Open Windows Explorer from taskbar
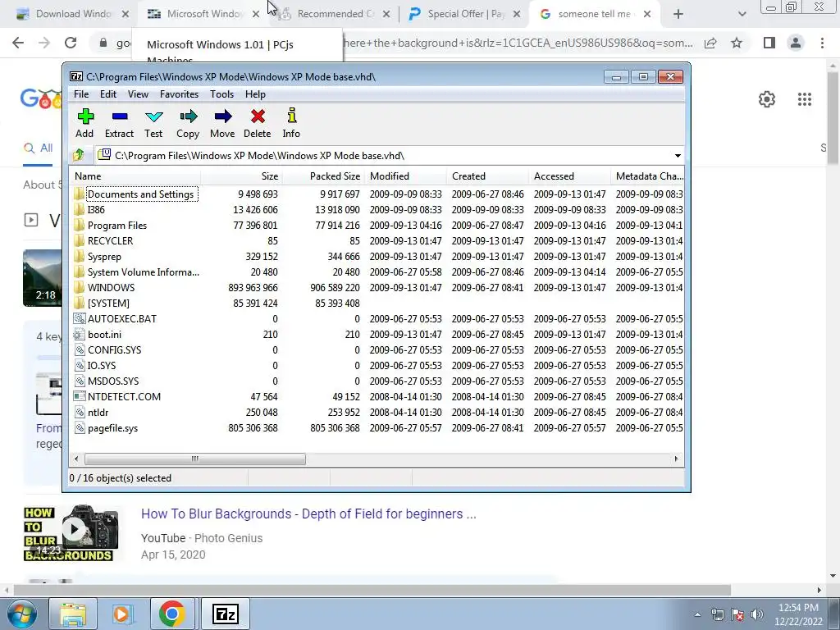The height and width of the screenshot is (630, 840). pyautogui.click(x=73, y=614)
